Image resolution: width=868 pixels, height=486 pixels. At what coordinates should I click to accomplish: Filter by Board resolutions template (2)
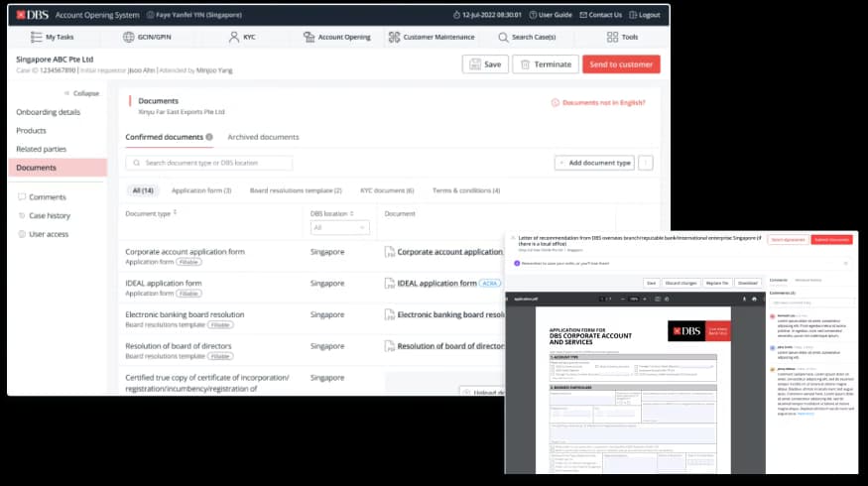pos(296,190)
